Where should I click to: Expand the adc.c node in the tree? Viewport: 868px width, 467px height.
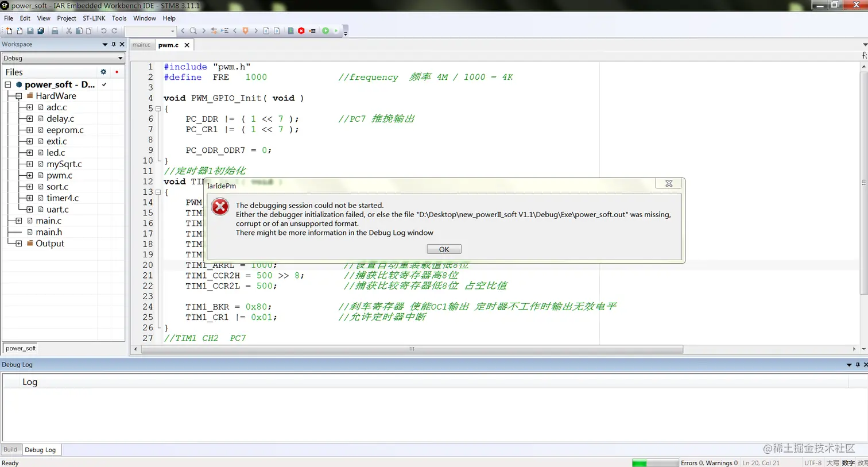[29, 107]
